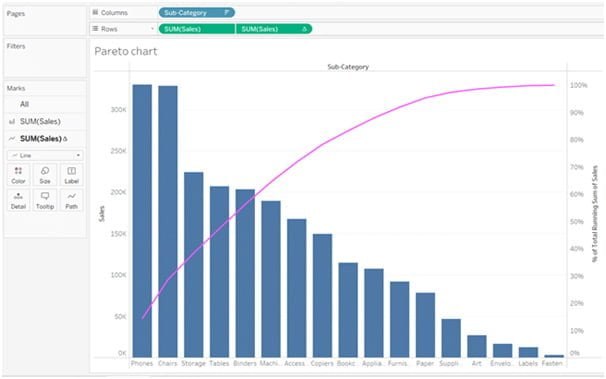Click the Pareto chart title
This screenshot has width=606, height=379.
[x=126, y=51]
